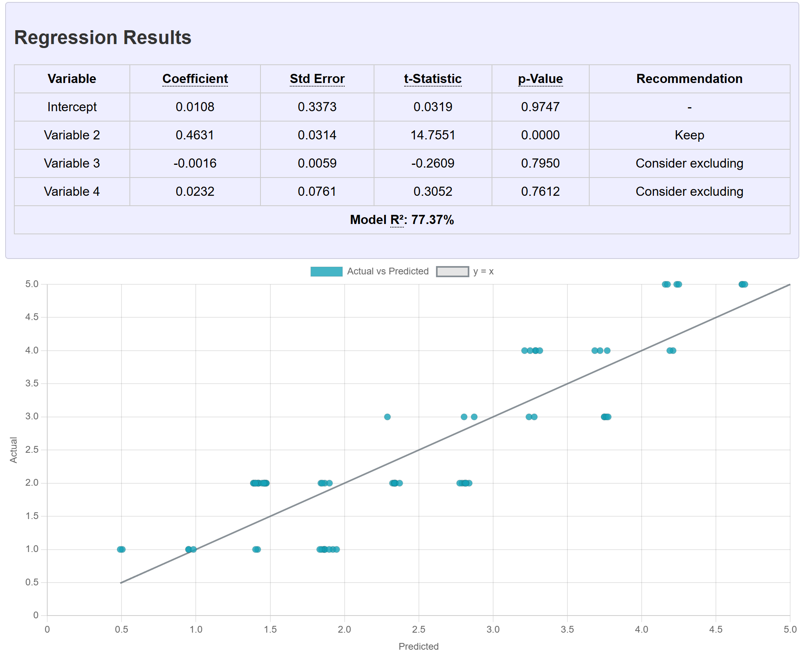This screenshot has width=812, height=664.
Task: Click the coefficient value 0.4631
Action: coord(195,135)
